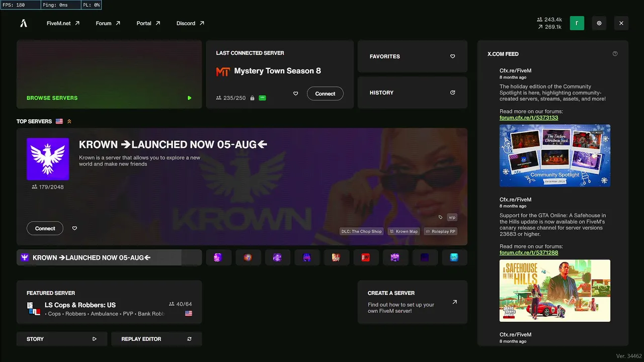Open the Community Spotlight image
This screenshot has height=362, width=644.
555,155
